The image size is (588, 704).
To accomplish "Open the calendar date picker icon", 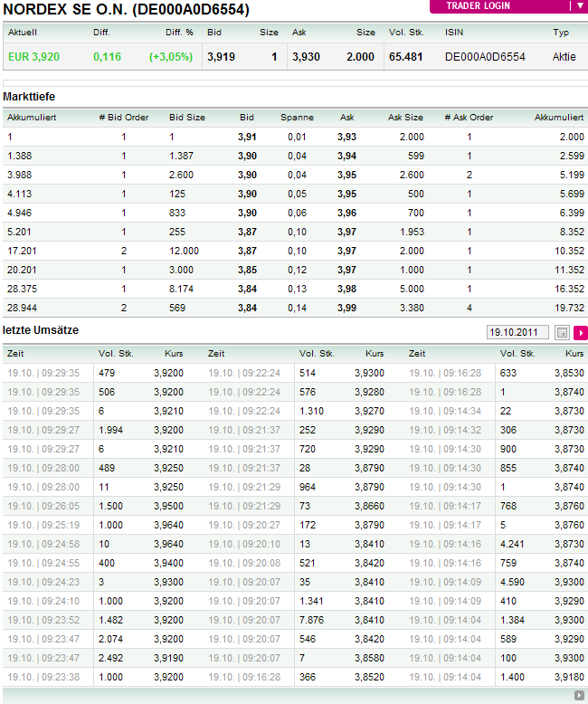I will tap(562, 333).
